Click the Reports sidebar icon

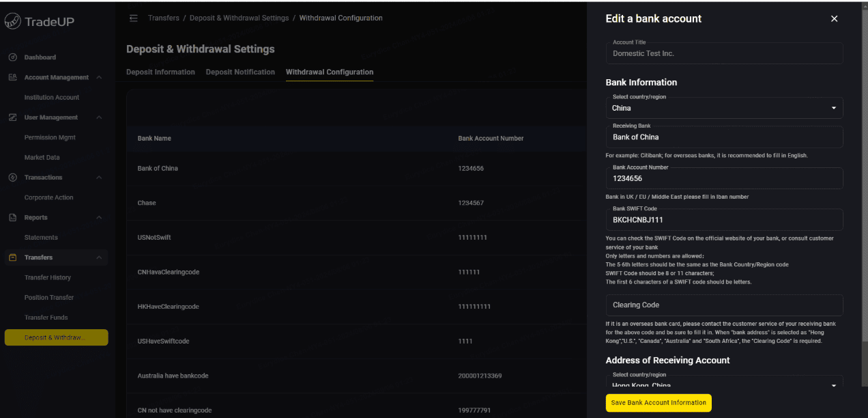12,218
